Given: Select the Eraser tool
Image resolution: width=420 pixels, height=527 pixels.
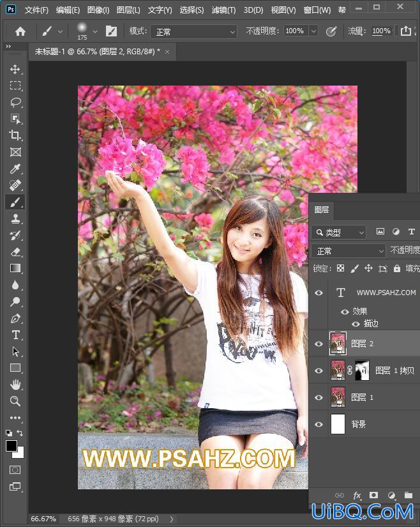Looking at the screenshot, I should [x=15, y=252].
